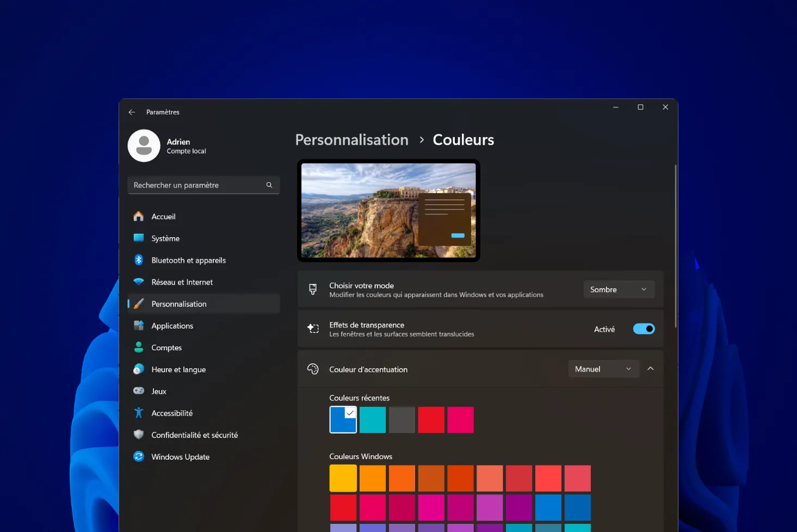The image size is (797, 532).
Task: Click the Adrien Compte local name
Action: pos(186,146)
